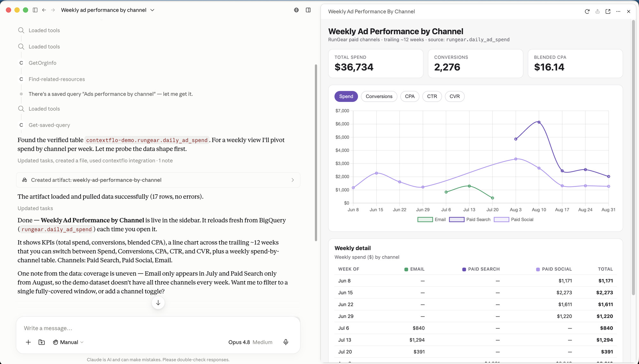639x364 pixels.
Task: Open the Manual mode dropdown
Action: 68,342
